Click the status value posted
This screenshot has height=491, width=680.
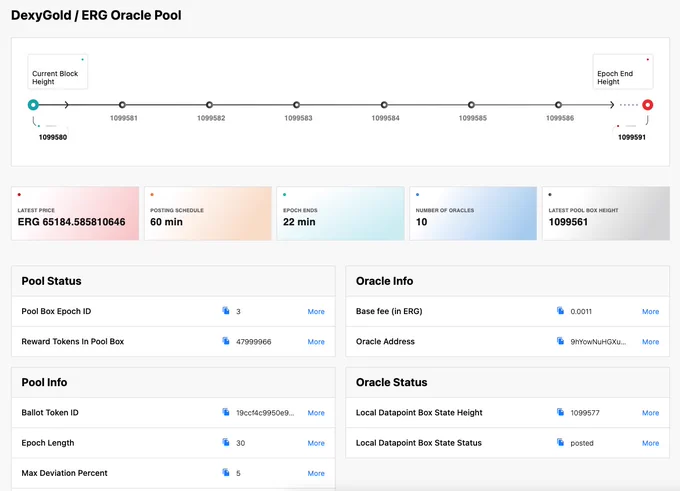[x=582, y=443]
